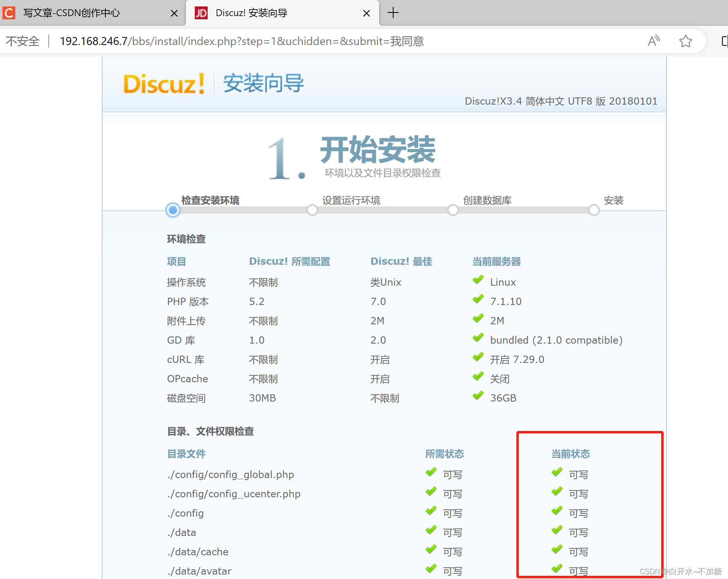Viewport: 728px width, 579px height.
Task: Click the 目录文件 column header
Action: pos(186,454)
